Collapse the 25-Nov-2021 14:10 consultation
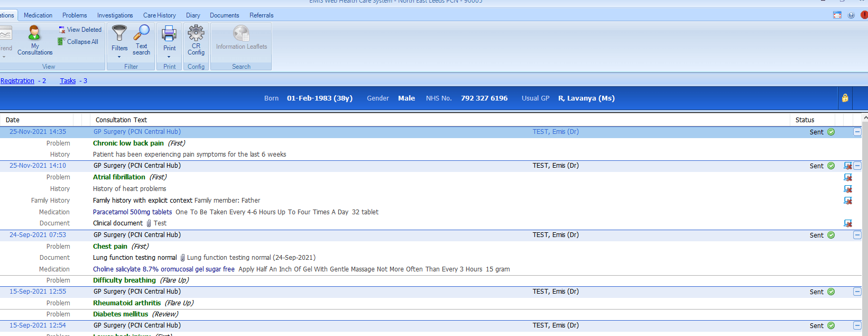 pyautogui.click(x=857, y=166)
